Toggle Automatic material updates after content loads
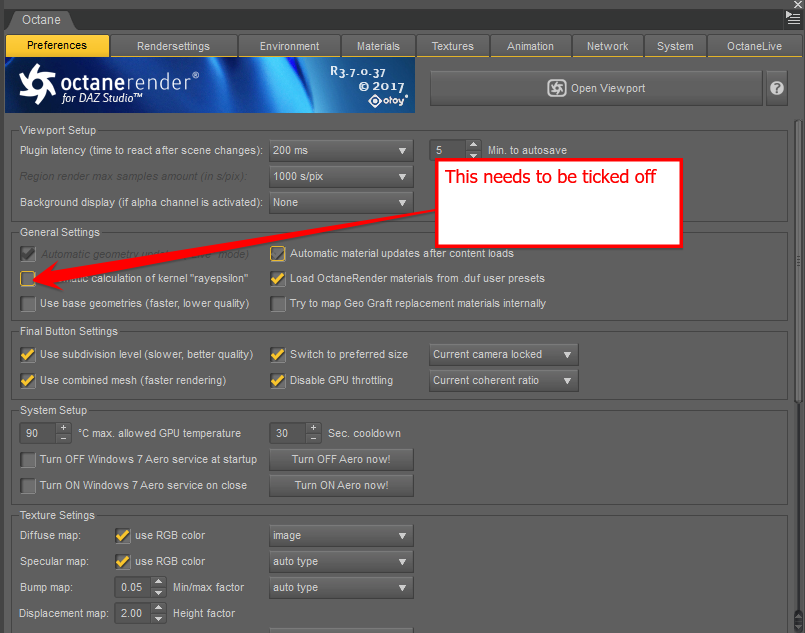 tap(278, 254)
